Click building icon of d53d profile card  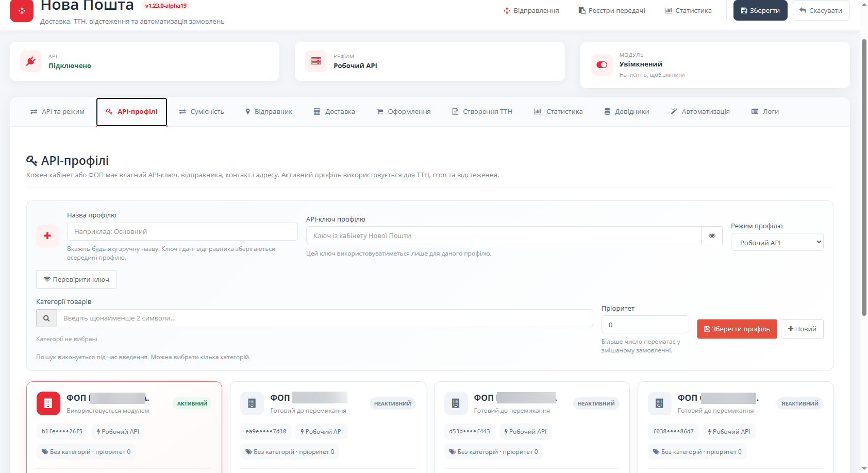click(456, 403)
